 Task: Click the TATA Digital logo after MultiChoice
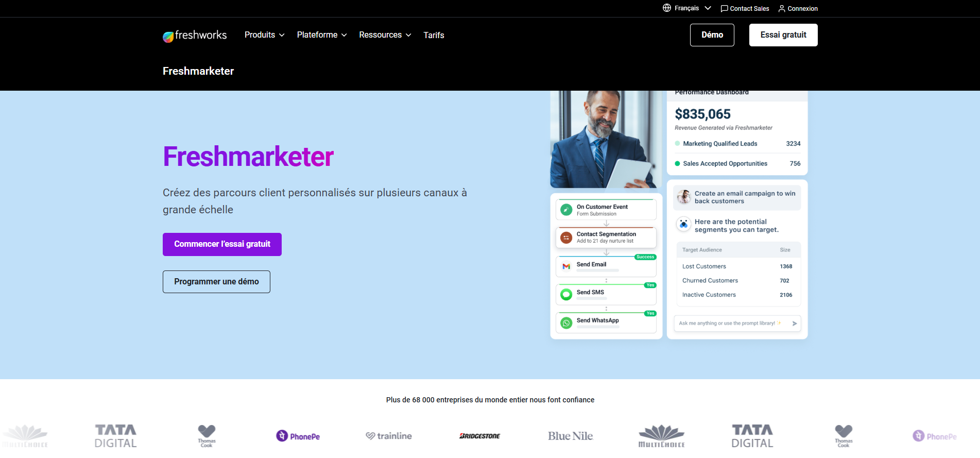[752, 436]
